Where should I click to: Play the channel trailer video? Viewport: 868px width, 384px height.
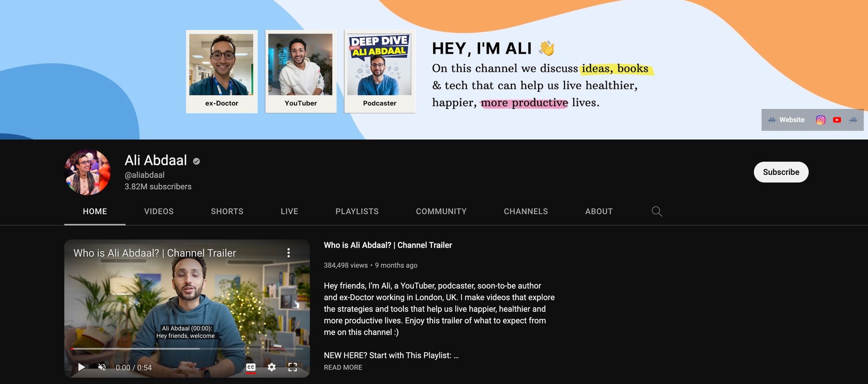coord(81,367)
